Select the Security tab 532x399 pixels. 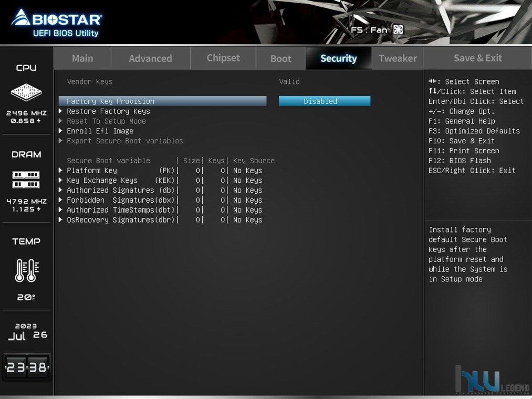[339, 58]
